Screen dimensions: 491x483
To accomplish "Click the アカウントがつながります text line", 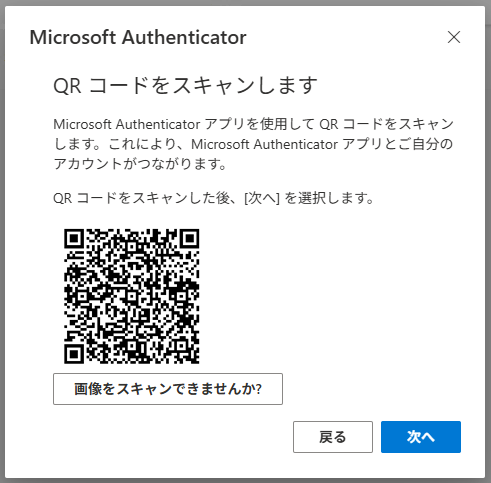I will pos(140,164).
